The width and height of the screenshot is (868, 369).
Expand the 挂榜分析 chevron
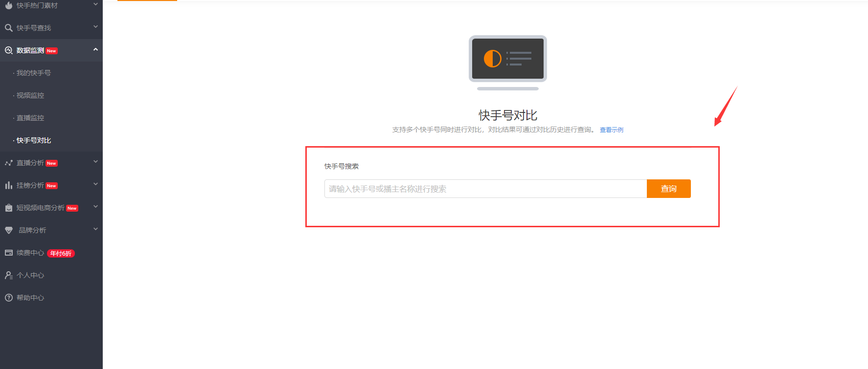(95, 184)
